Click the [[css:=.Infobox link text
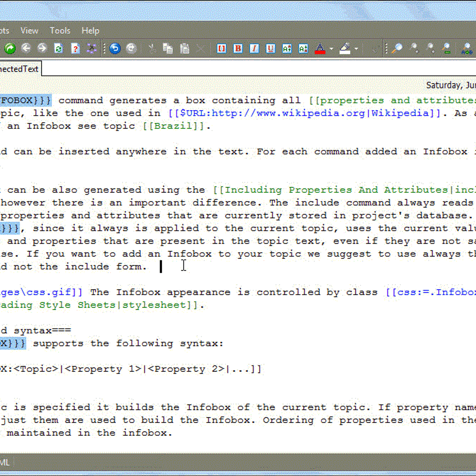This screenshot has width=476, height=476. (x=431, y=292)
